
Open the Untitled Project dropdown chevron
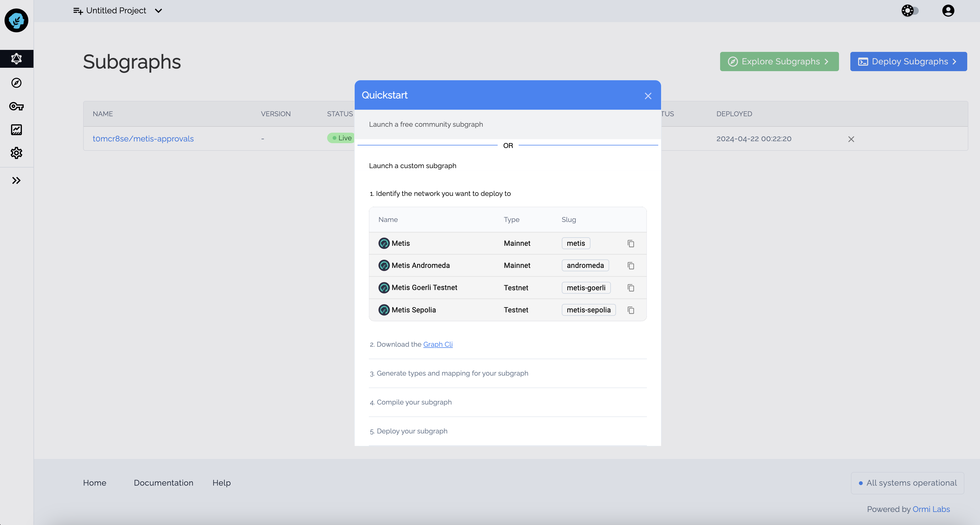[x=159, y=11]
